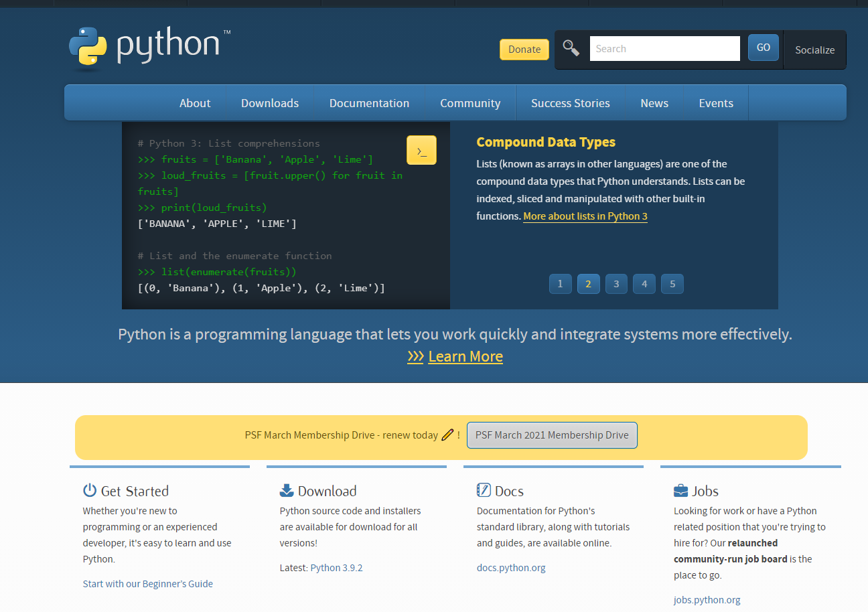
Task: Click the Python 3.9.2 latest version link
Action: 336,568
